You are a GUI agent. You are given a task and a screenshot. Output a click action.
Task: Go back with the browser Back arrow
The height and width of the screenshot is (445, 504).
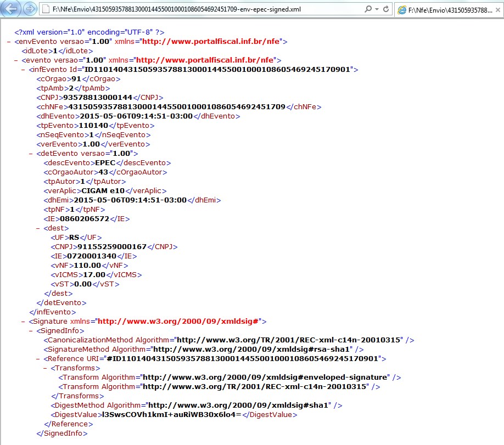[x=10, y=9]
